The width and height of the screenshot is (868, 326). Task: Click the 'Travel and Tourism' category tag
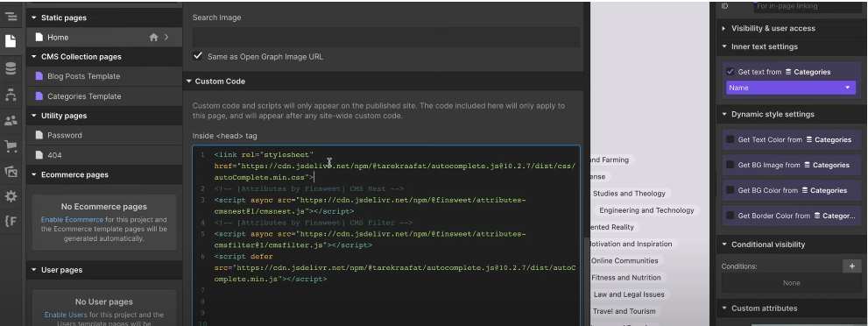tap(624, 311)
